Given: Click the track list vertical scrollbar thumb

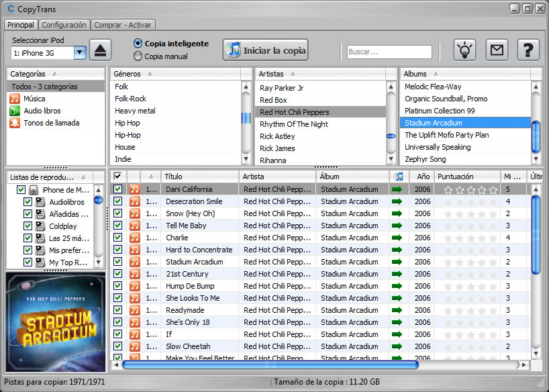Looking at the screenshot, I should 536,235.
